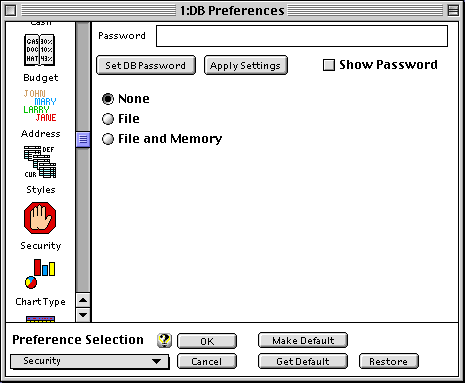Screen dimensions: 465x383
Task: Open the Chart Type preferences icon
Action: [40, 274]
